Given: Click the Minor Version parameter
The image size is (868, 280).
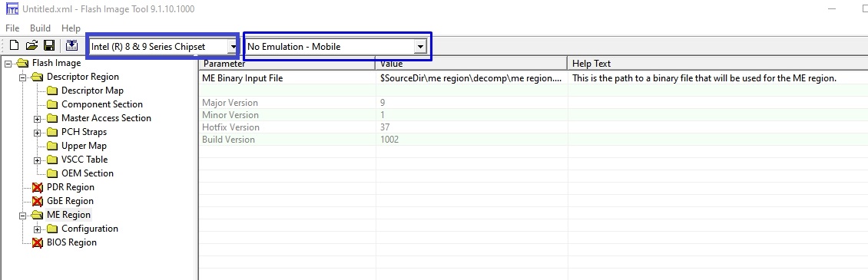Looking at the screenshot, I should coord(230,115).
